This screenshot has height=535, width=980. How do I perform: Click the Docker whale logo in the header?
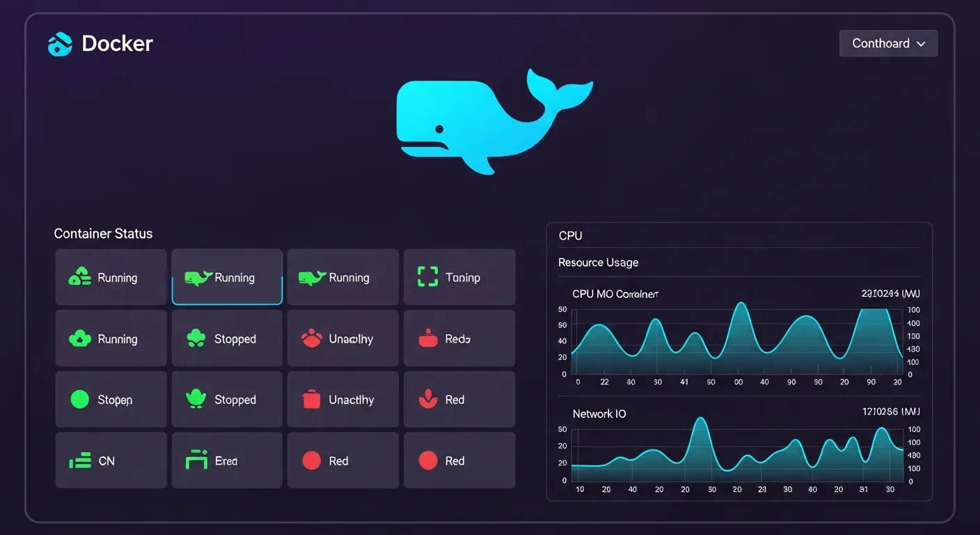60,43
